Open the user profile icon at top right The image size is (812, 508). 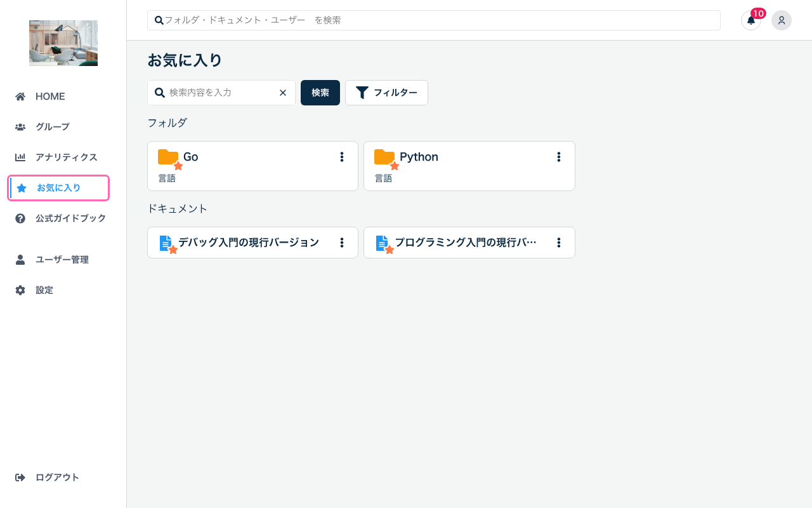click(782, 20)
